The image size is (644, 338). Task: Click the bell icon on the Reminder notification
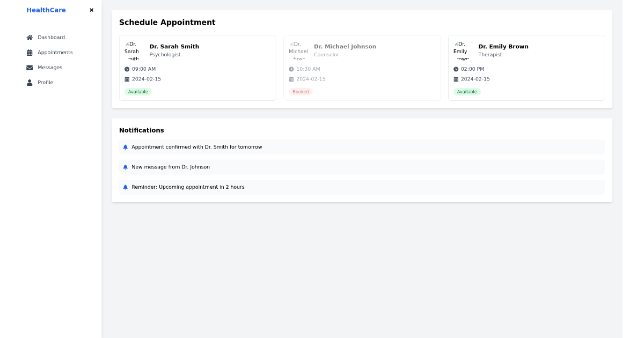[126, 187]
